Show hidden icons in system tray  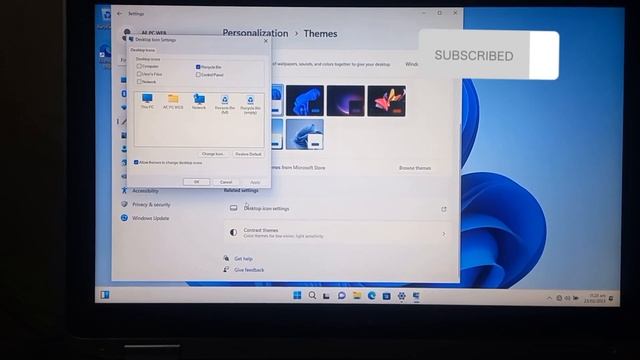click(549, 298)
